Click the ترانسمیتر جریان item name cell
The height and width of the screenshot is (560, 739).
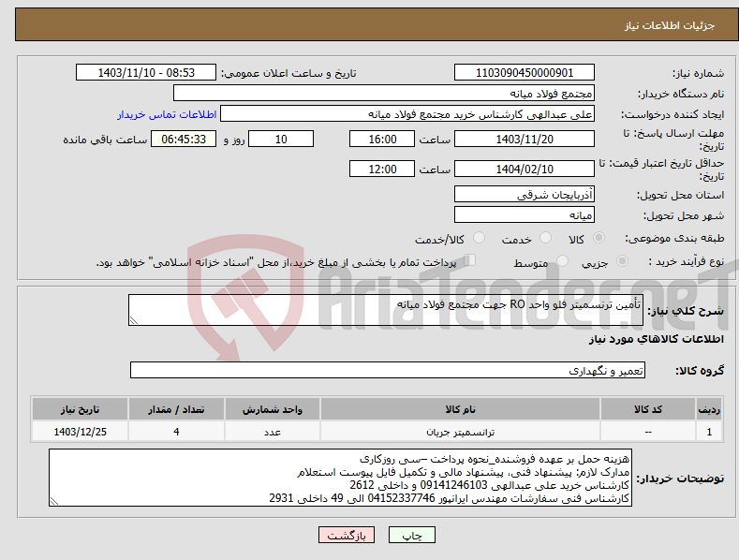(x=460, y=432)
